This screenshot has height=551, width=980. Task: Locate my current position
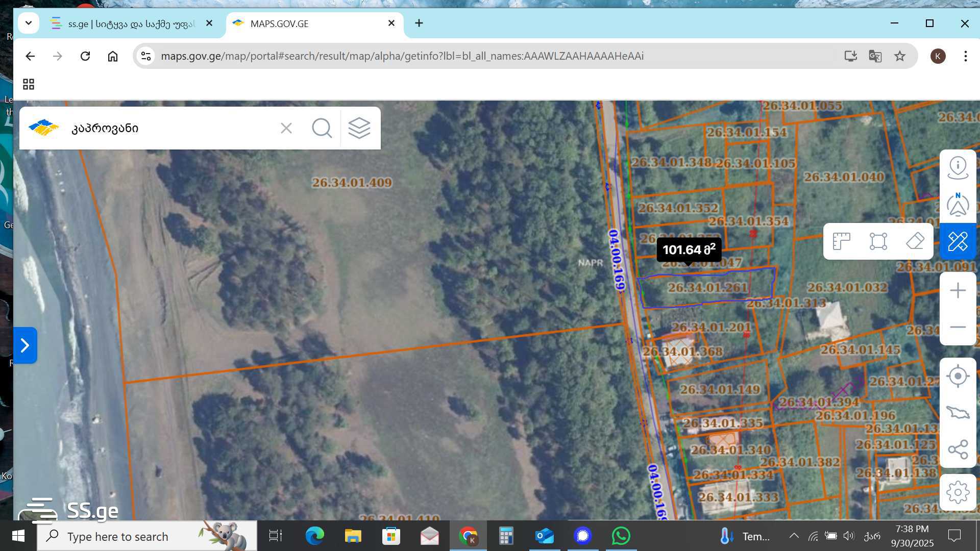958,377
